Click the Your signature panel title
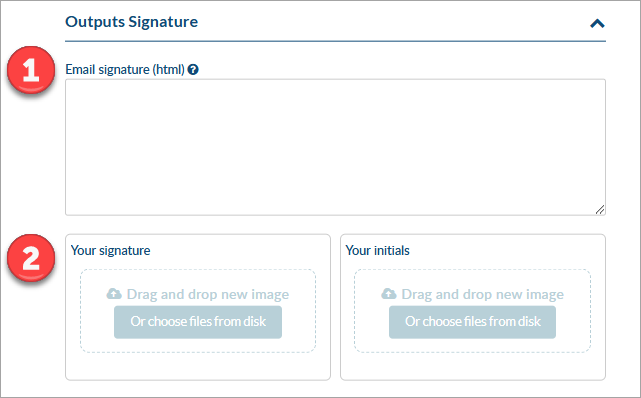This screenshot has height=398, width=641. point(110,250)
